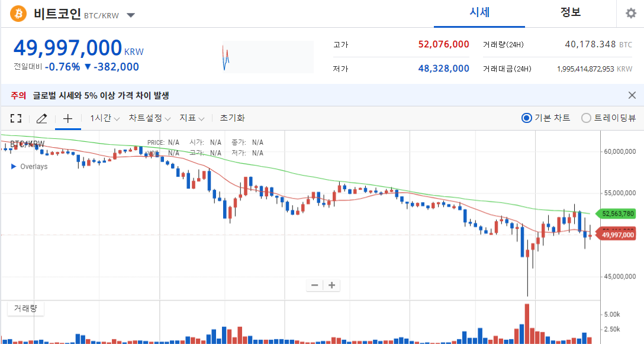Select the pencil drawing tool

pyautogui.click(x=42, y=118)
